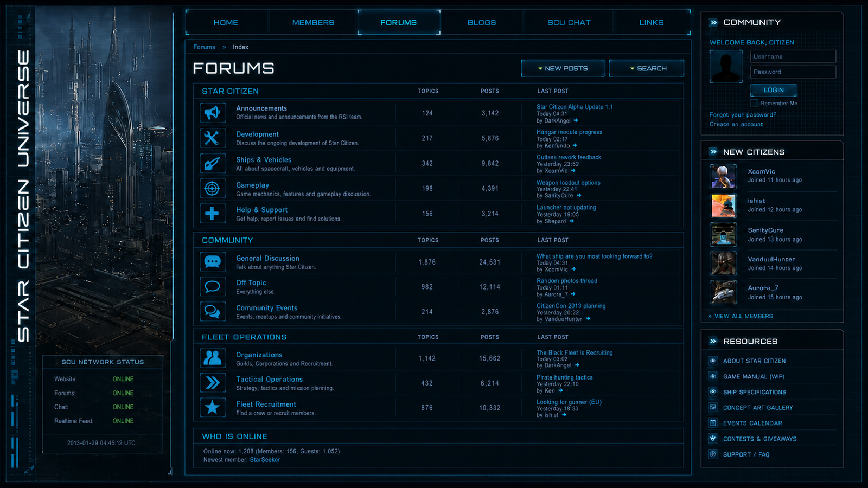Viewport: 868px width, 488px height.
Task: Click the Forums breadcrumb link
Action: click(x=204, y=47)
